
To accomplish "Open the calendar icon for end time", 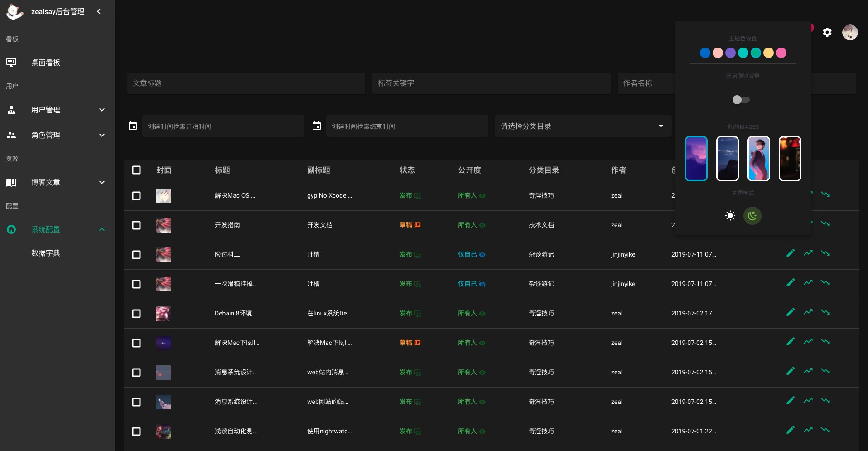I will coord(317,126).
